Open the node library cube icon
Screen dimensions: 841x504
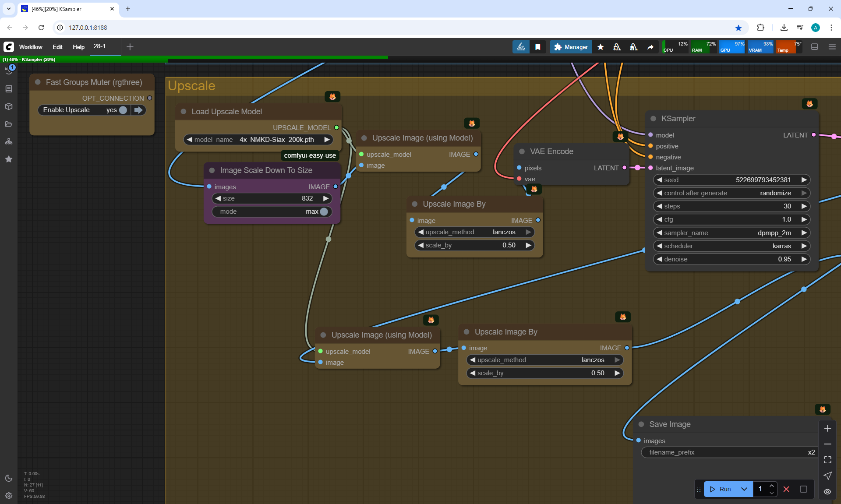pos(9,106)
